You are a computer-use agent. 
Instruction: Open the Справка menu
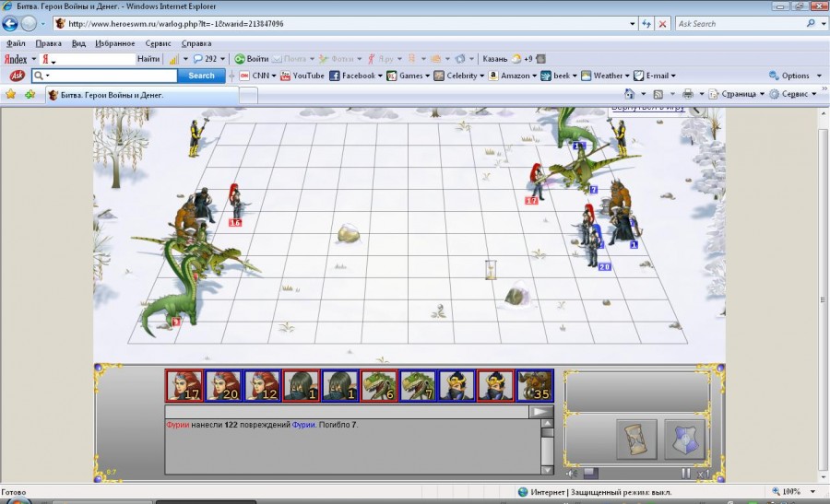196,43
